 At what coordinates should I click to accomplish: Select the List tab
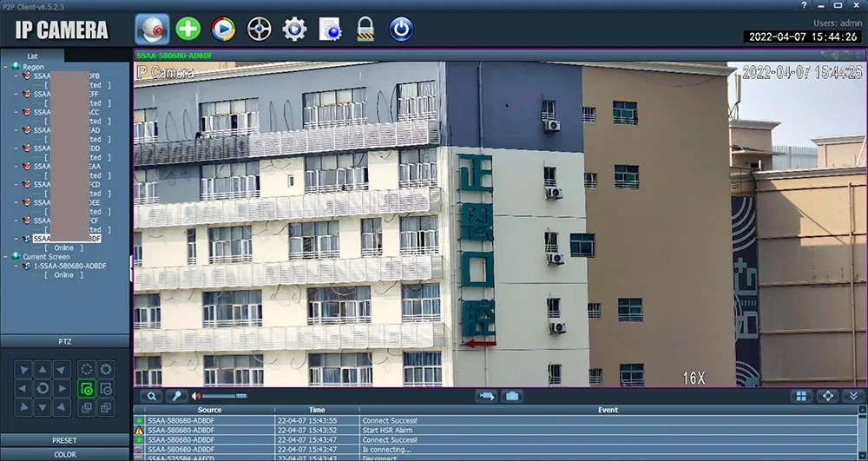coord(33,56)
